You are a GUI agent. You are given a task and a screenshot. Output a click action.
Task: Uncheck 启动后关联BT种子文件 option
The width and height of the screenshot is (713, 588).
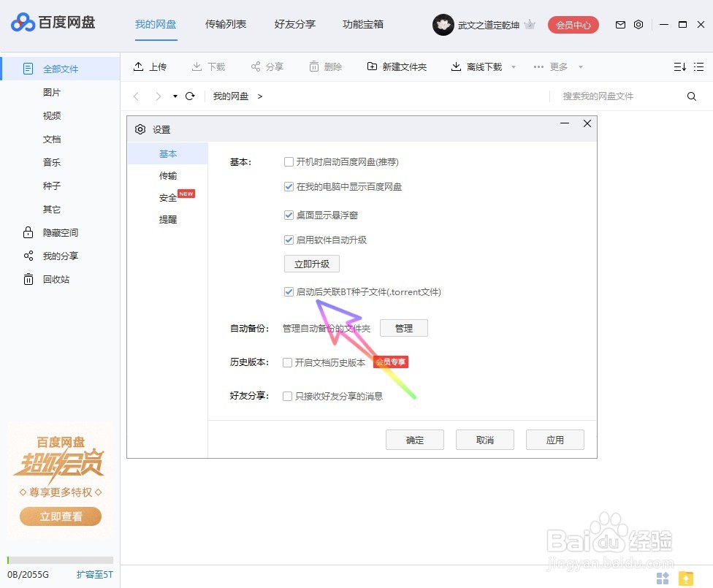coord(289,291)
